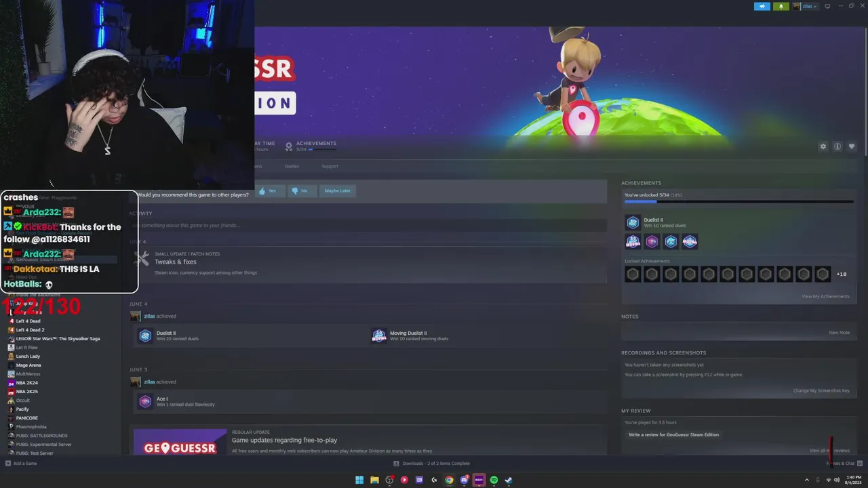868x488 pixels.
Task: Open the Moving Duelist II badge
Action: [379, 335]
